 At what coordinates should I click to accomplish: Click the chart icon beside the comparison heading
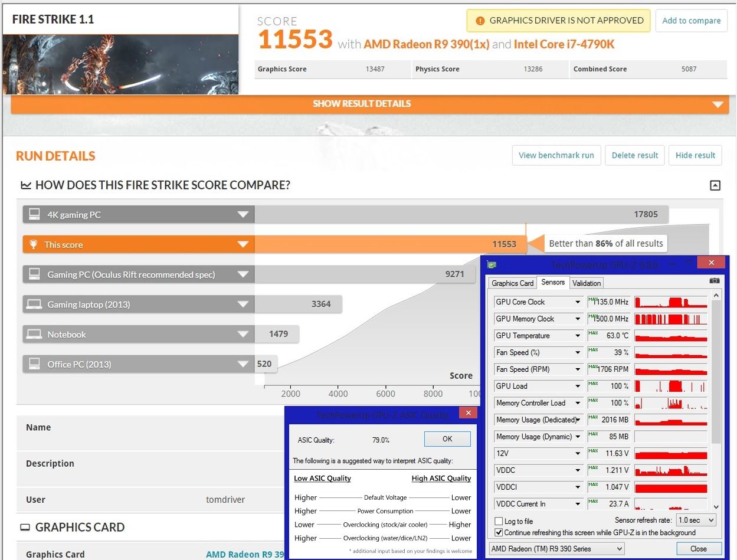pos(26,185)
